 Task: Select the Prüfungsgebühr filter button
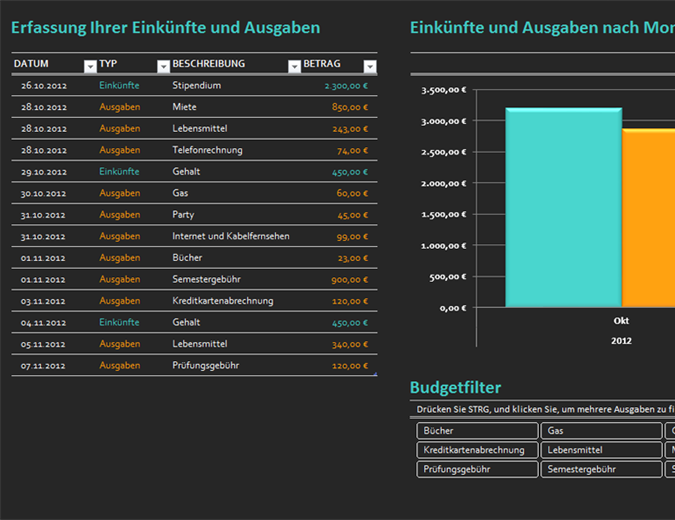pos(477,469)
